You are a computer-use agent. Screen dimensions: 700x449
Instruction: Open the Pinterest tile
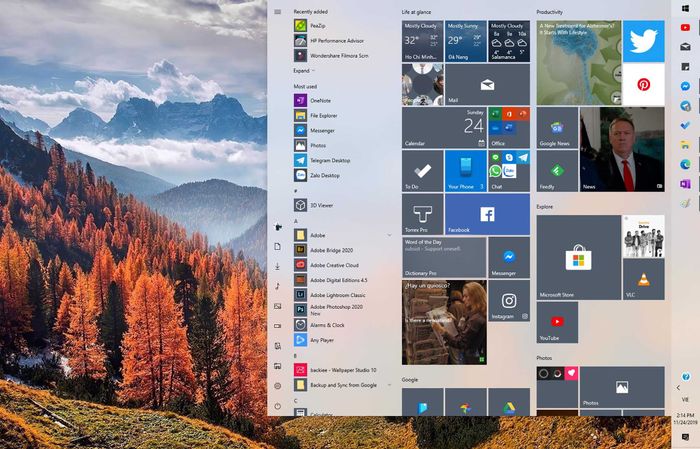pyautogui.click(x=643, y=84)
